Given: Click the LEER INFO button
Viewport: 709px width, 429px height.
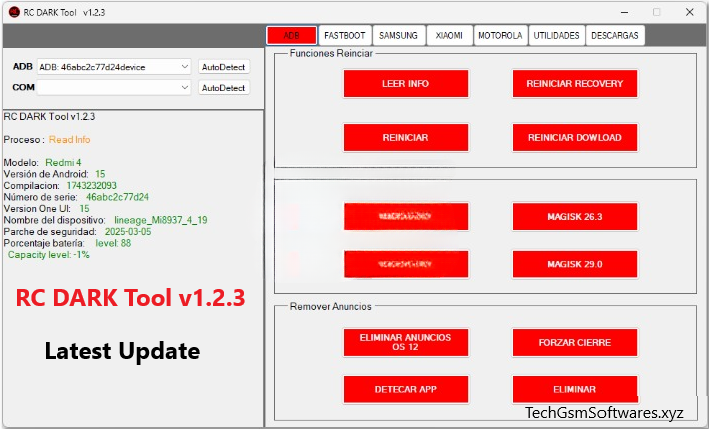Looking at the screenshot, I should coord(406,84).
